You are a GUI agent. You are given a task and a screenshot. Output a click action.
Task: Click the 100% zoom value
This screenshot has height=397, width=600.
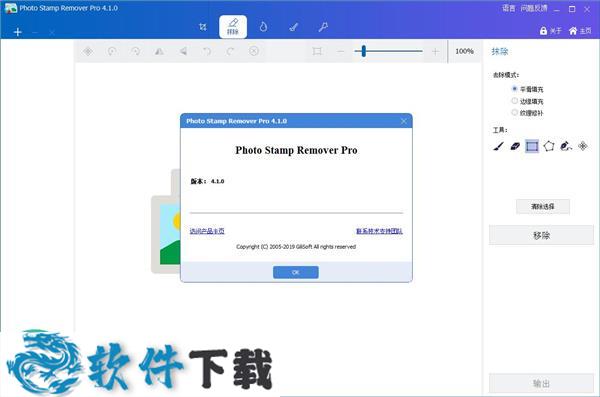465,51
